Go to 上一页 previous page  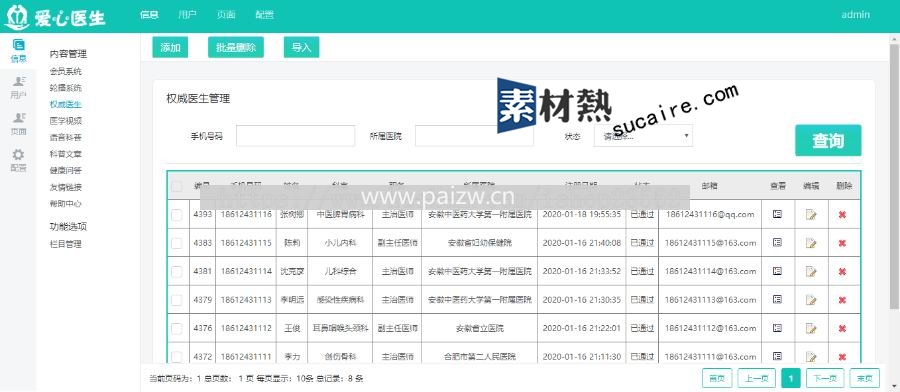[x=757, y=378]
